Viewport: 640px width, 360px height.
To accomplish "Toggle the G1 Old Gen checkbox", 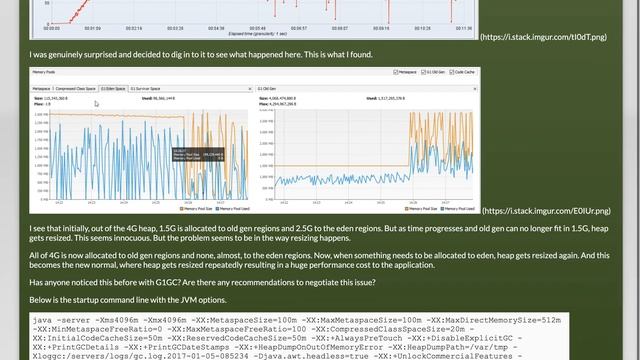I will [423, 72].
